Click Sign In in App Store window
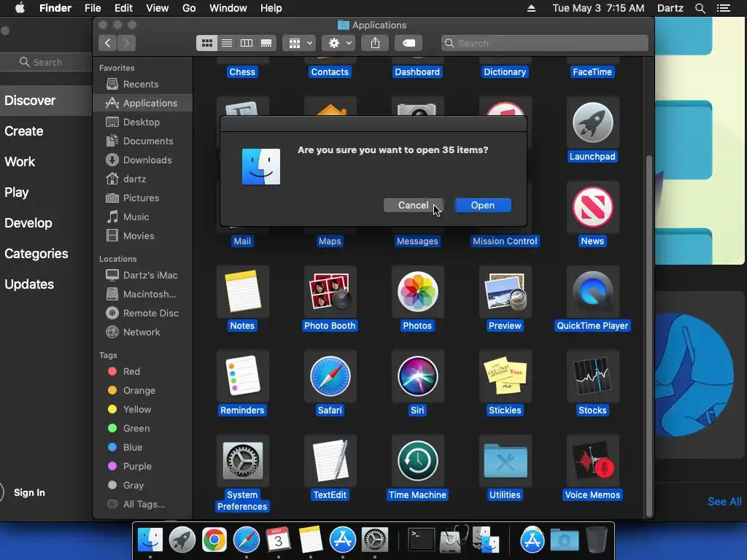The image size is (747, 560). 29,493
